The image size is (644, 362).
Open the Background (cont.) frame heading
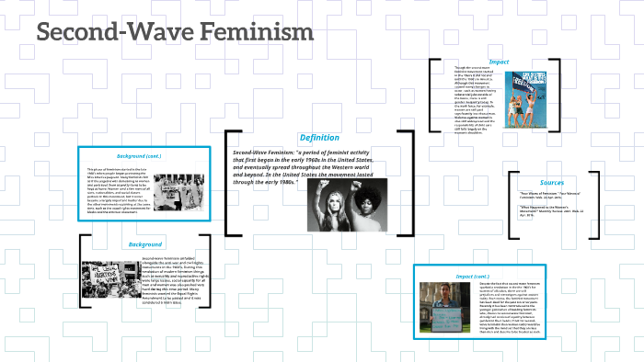(139, 156)
